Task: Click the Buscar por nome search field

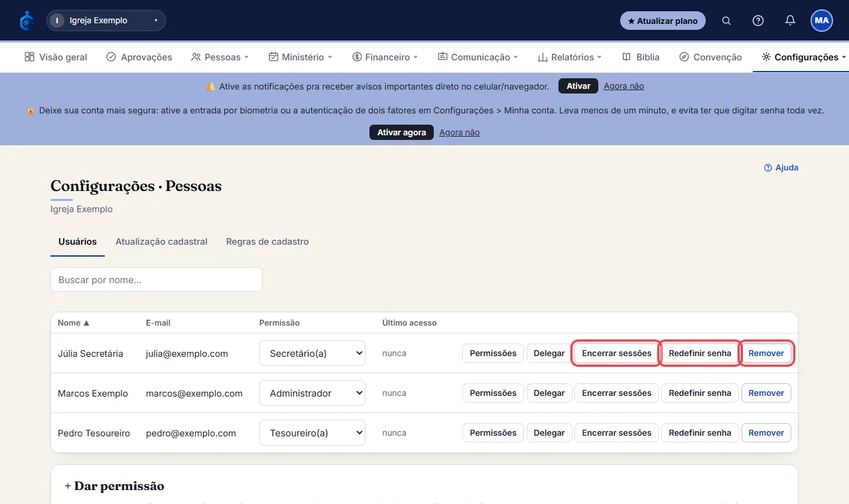Action: tap(157, 280)
